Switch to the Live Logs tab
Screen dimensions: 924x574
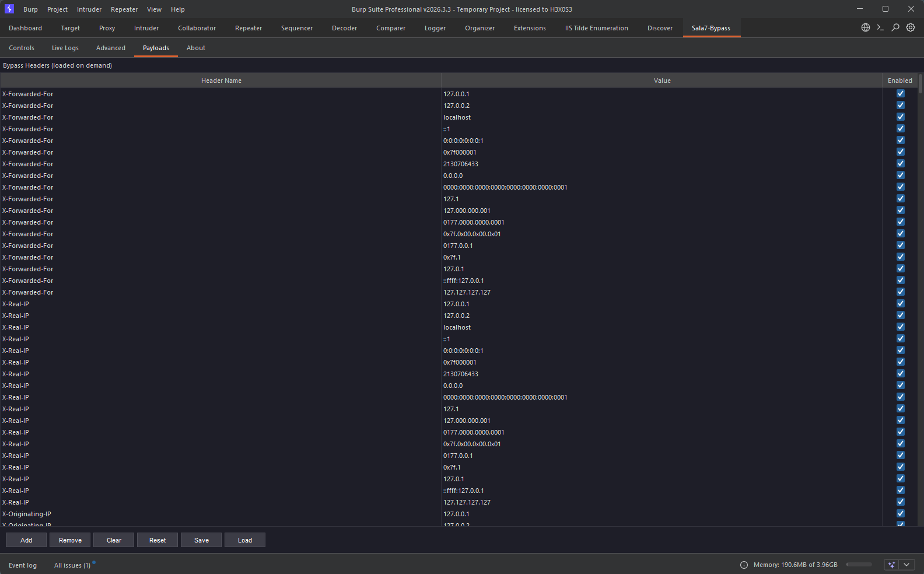pos(65,48)
